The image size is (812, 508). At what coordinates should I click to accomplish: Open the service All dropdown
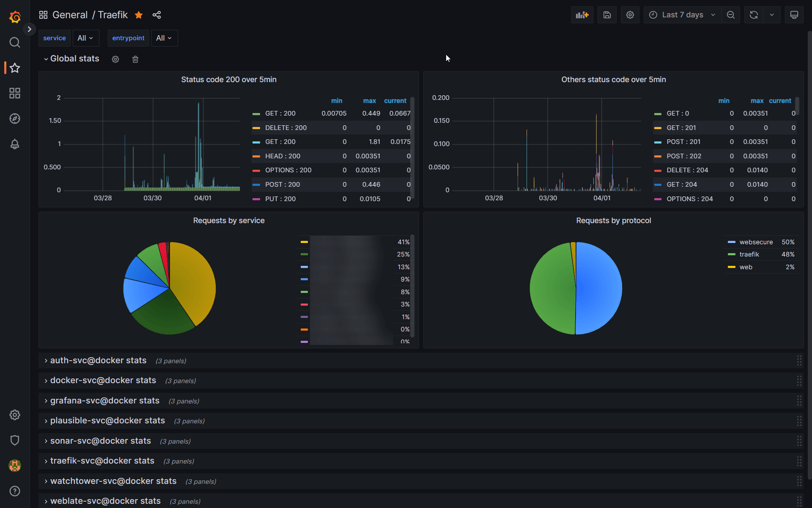tap(85, 38)
